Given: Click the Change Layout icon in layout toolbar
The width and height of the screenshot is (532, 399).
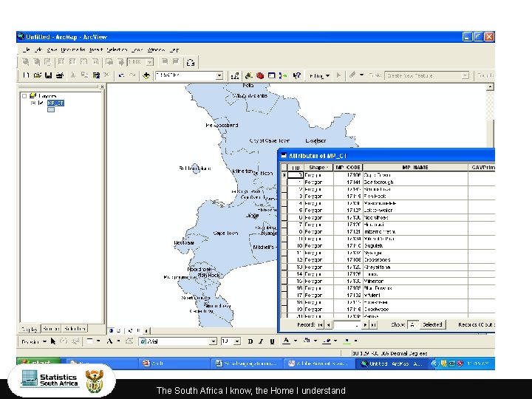Looking at the screenshot, I should [191, 62].
